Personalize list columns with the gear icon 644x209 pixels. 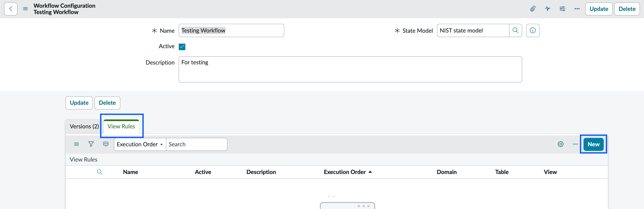click(x=561, y=144)
